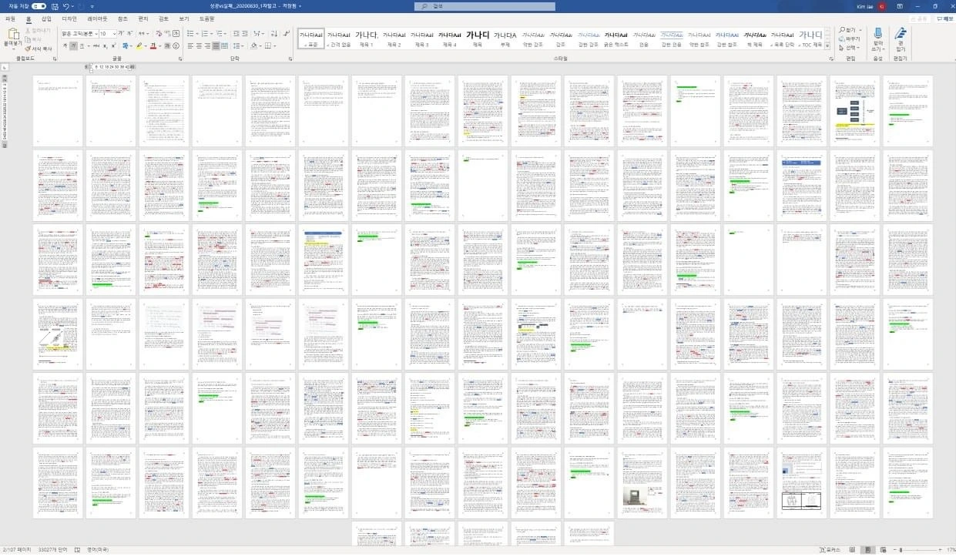The width and height of the screenshot is (956, 560).
Task: Open the 선택 (Select) dropdown
Action: pyautogui.click(x=850, y=47)
